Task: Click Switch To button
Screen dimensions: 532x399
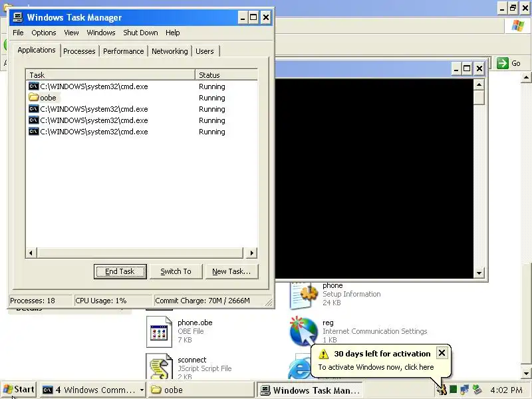Action: point(176,271)
